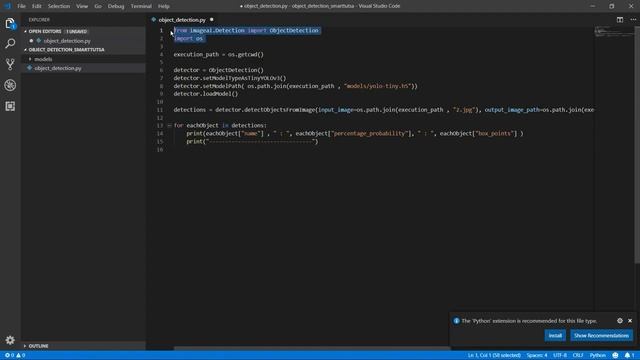The image size is (640, 360).
Task: Click the Ln 1, Col 1 cursor position status
Action: coord(494,355)
